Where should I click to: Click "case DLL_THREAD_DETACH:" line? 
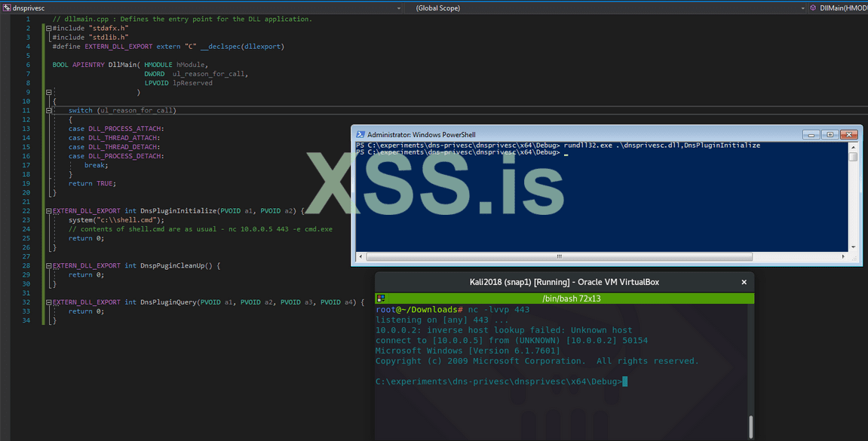[x=114, y=147]
